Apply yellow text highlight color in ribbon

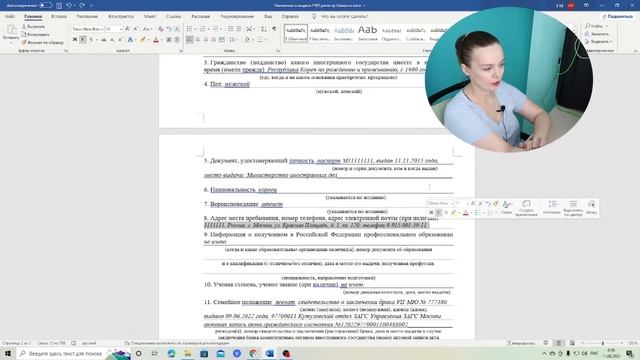143,40
